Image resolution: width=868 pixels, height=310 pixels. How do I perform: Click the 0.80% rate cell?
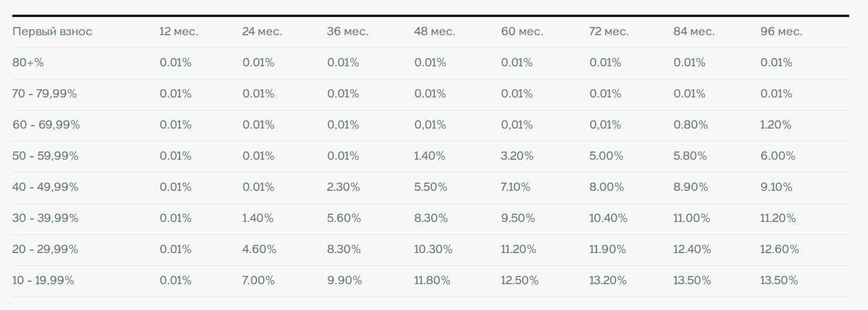(691, 125)
